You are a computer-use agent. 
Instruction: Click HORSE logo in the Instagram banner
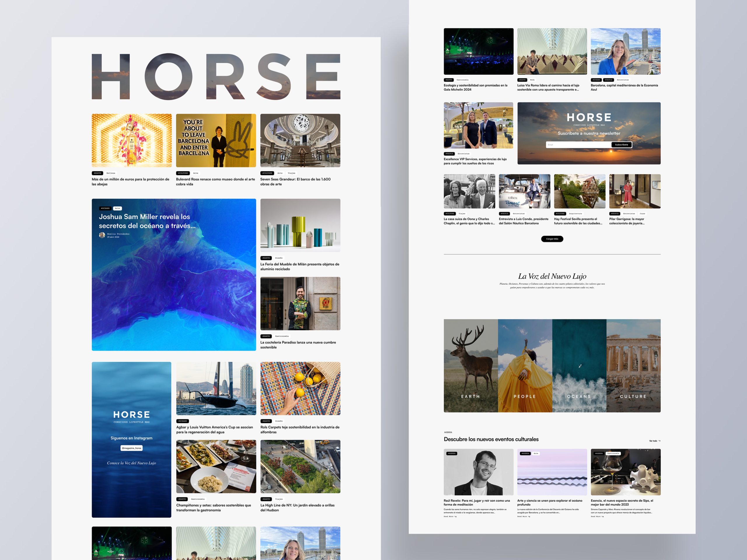click(131, 414)
